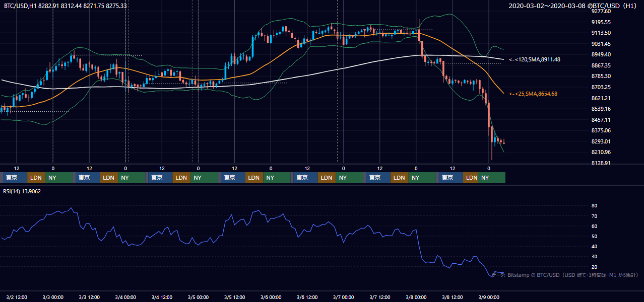Click price axis value 8210.96
Image resolution: width=644 pixels, height=302 pixels.
pos(601,152)
